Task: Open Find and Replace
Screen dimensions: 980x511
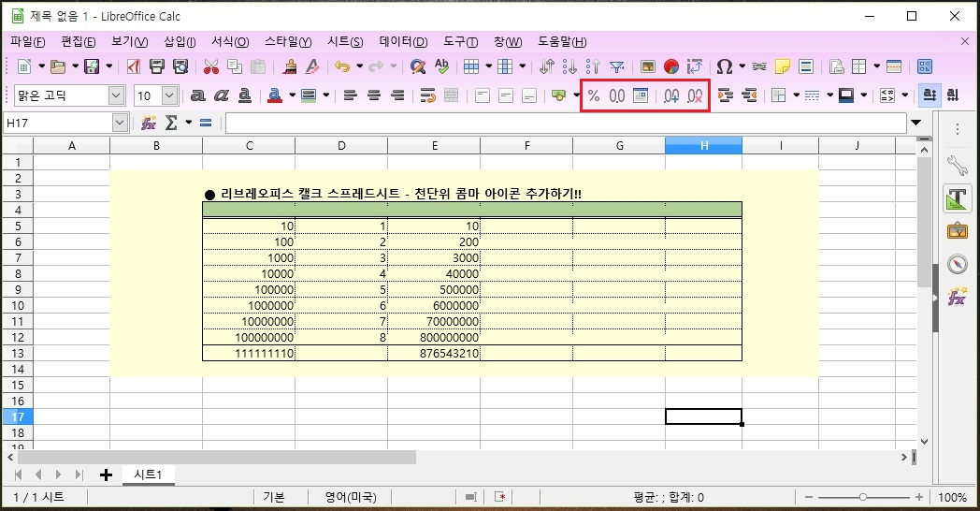Action: tap(418, 66)
